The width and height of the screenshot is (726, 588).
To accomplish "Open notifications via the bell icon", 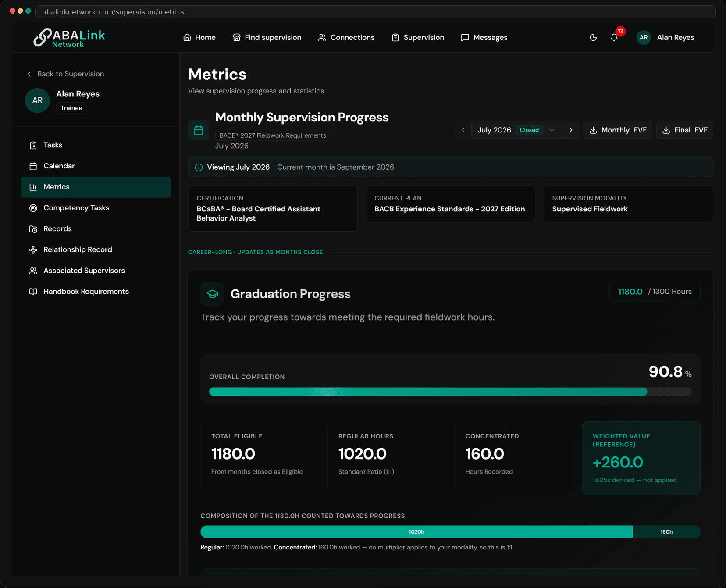I will point(614,38).
